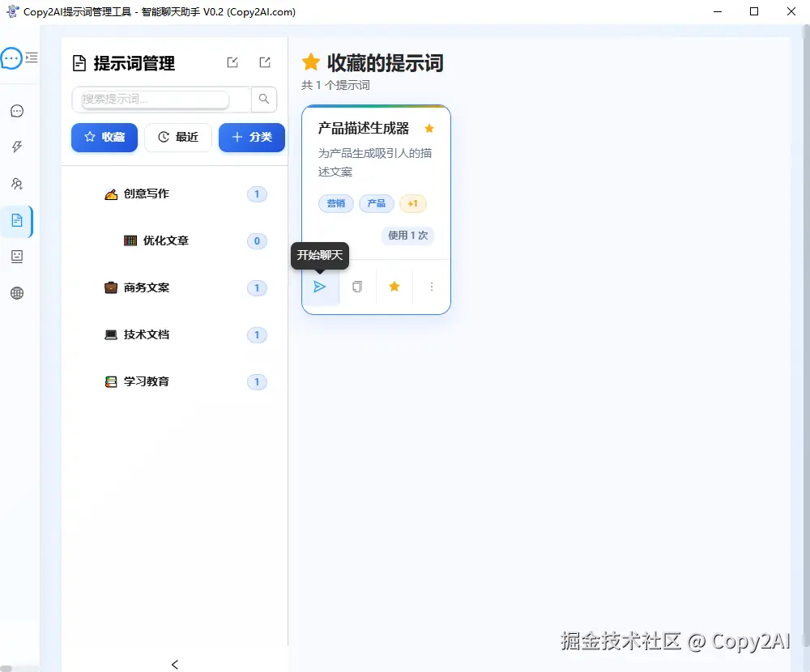Click the vertical scrollbar on the right edge
This screenshot has height=672, width=810.
[806, 336]
